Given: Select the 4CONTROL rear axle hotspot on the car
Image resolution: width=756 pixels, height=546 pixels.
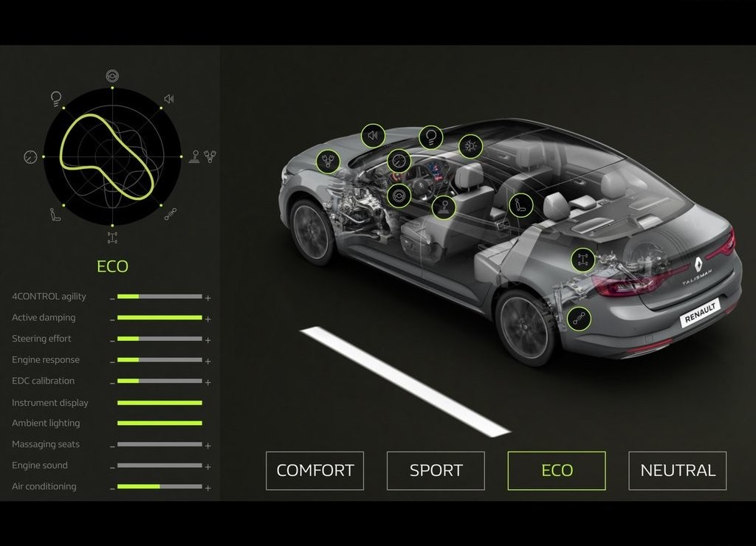Looking at the screenshot, I should pos(583,260).
